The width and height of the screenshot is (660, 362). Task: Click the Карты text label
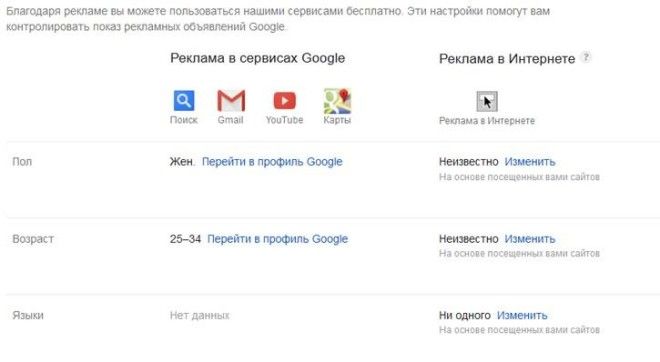[337, 120]
